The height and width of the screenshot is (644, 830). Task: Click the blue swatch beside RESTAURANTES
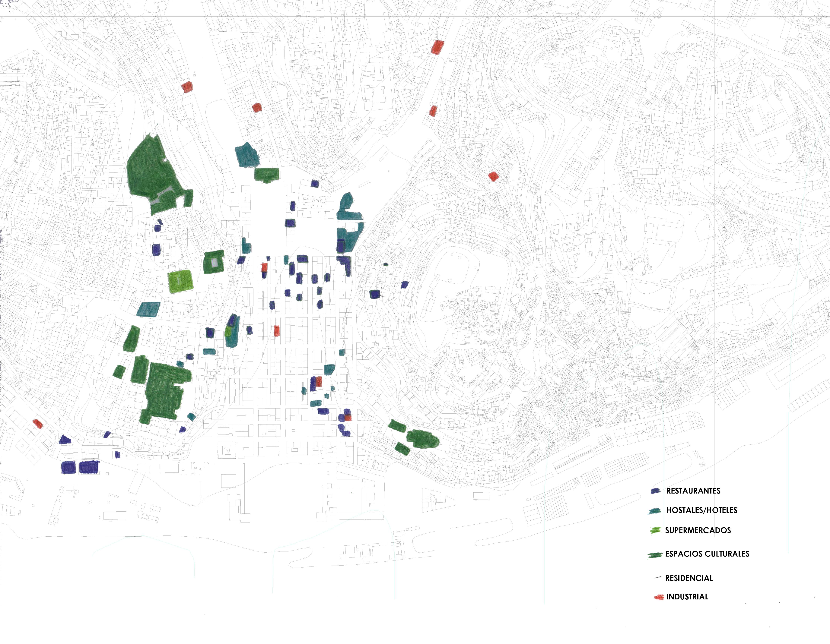click(656, 491)
